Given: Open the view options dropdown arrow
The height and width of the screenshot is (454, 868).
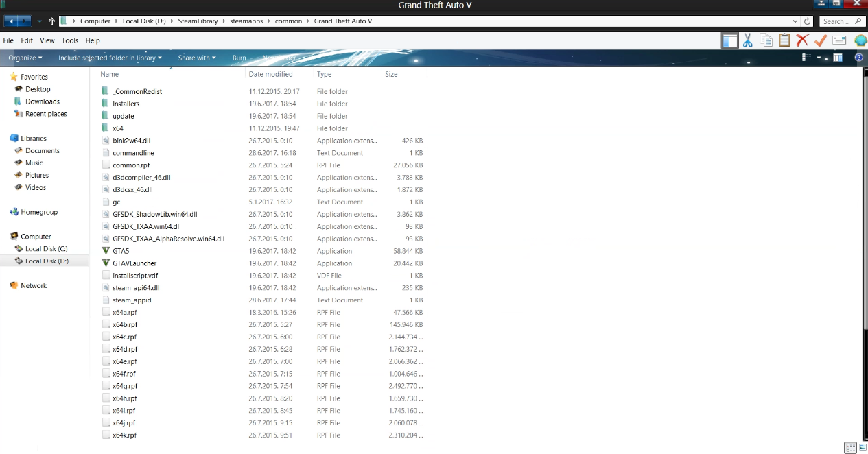Looking at the screenshot, I should [x=819, y=58].
